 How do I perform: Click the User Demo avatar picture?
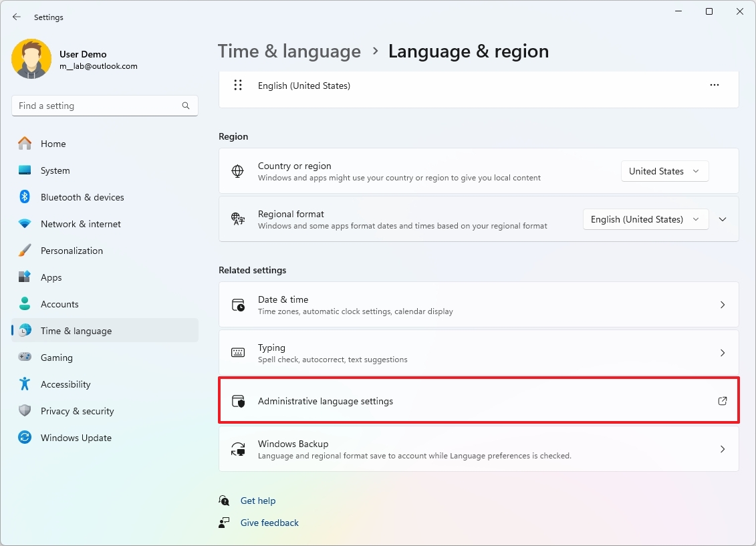(31, 59)
